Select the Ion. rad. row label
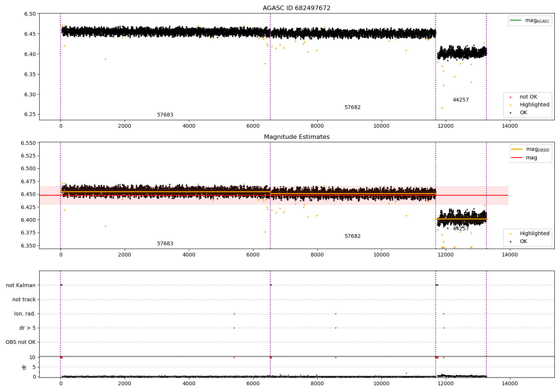560x392 pixels. coord(25,314)
